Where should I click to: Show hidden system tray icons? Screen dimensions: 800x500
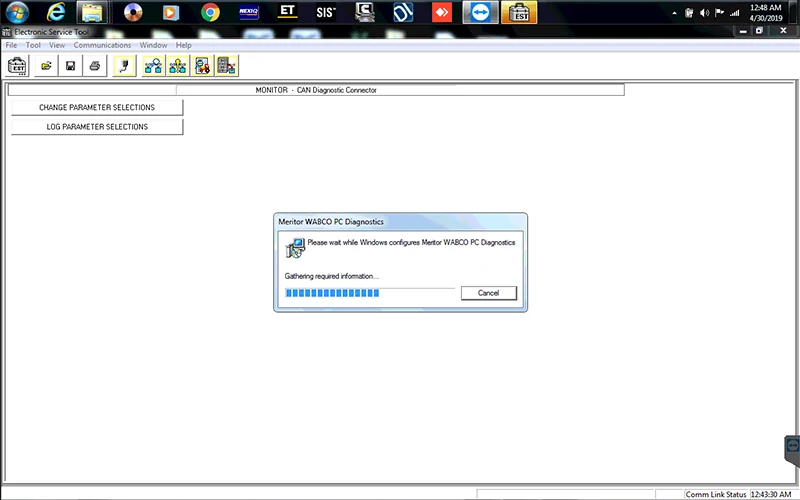click(674, 13)
